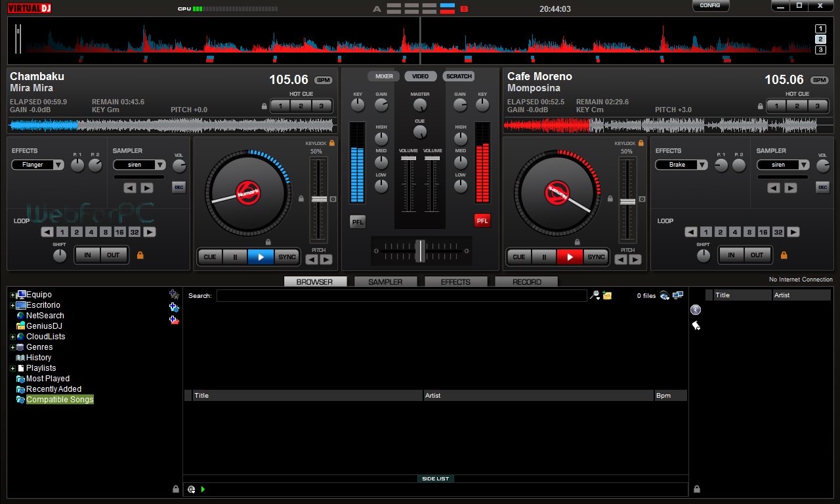Screen dimensions: 840x504
Task: Toggle KEYLOCK on the Chambaku deck
Action: [332, 143]
